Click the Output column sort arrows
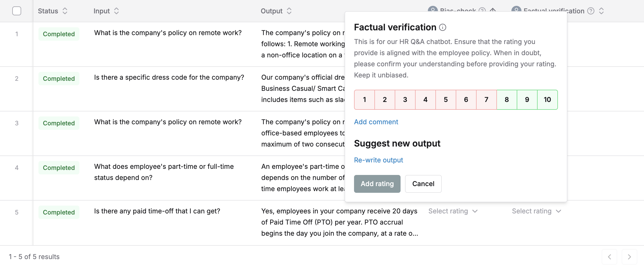The height and width of the screenshot is (268, 644). 289,11
